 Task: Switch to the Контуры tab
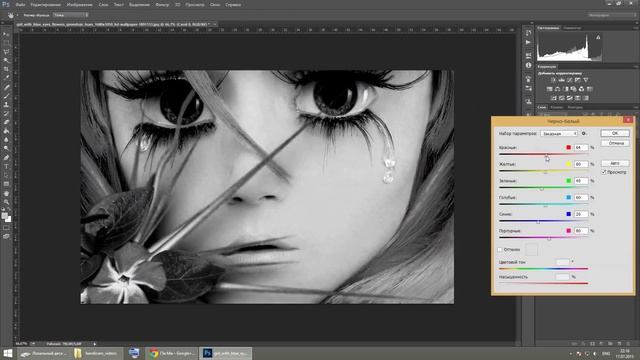point(575,107)
